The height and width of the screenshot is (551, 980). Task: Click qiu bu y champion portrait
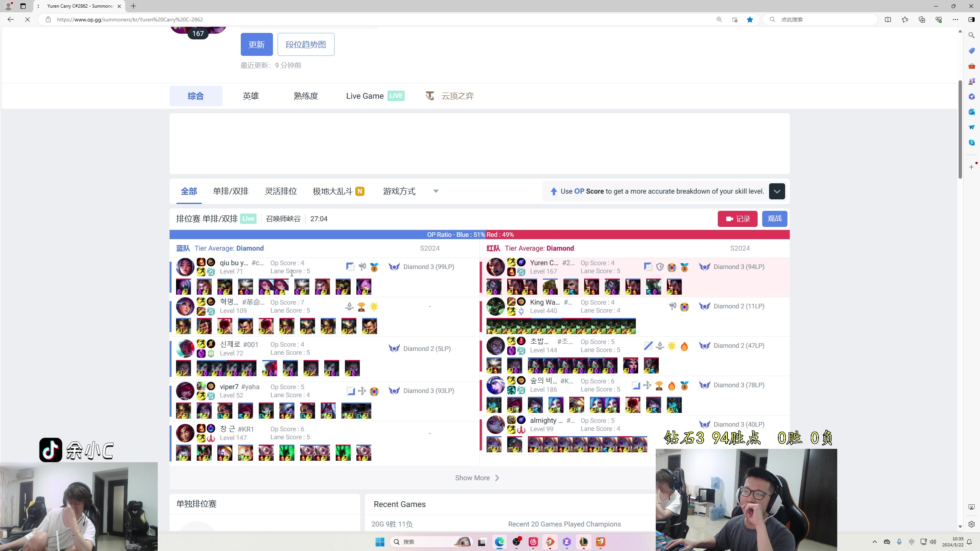(185, 267)
